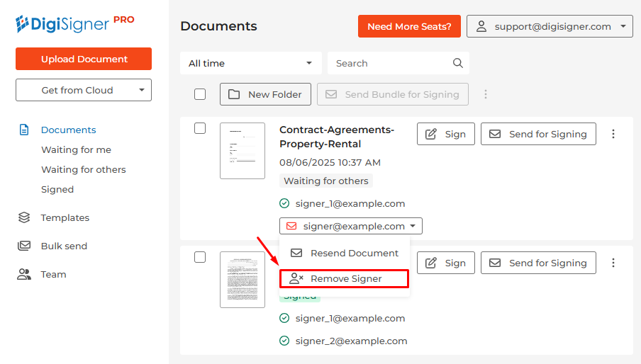This screenshot has height=364, width=641.
Task: Open kebab menu for Contract-Agreements-Property-Rental
Action: pyautogui.click(x=613, y=134)
